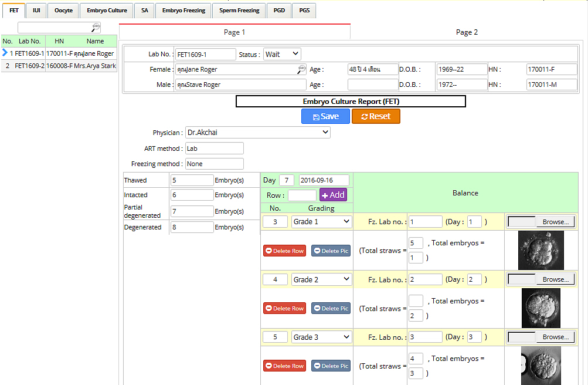Screen dimensions: 588x385
Task: Open the Grade 3 grading dropdown
Action: (321, 337)
